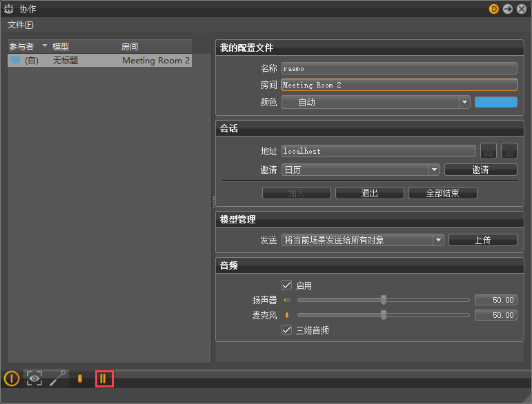Open the 文件(F) menu
Screen dimensions: 532x404
pyautogui.click(x=21, y=25)
